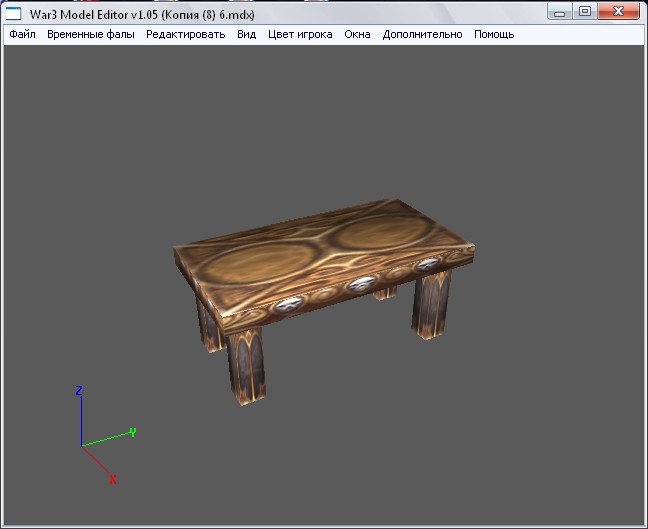
Task: Click the window title bar text
Action: (x=142, y=15)
